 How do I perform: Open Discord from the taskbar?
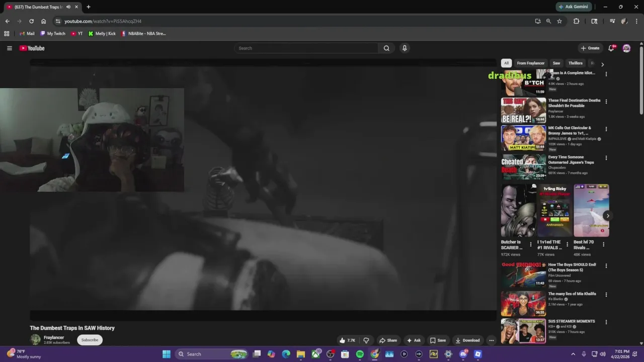pos(463,354)
